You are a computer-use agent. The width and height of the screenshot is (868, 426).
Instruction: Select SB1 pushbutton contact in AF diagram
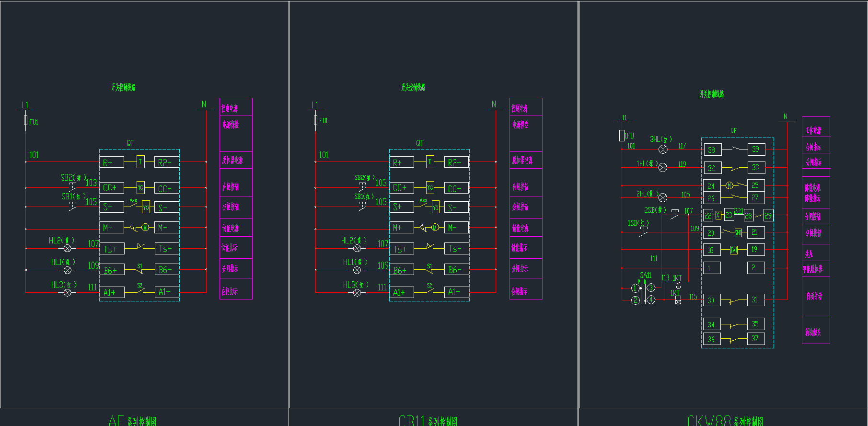(x=73, y=206)
